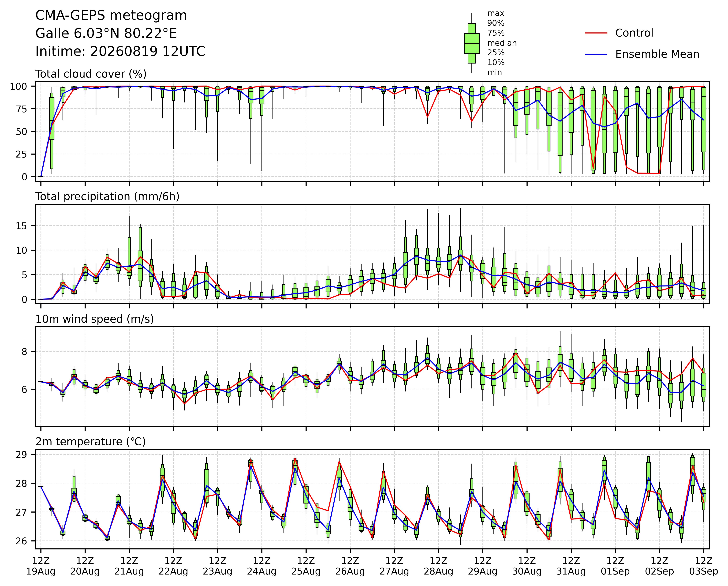
Task: Click the 12Z 24Aug x-axis tick label
Action: [x=262, y=566]
